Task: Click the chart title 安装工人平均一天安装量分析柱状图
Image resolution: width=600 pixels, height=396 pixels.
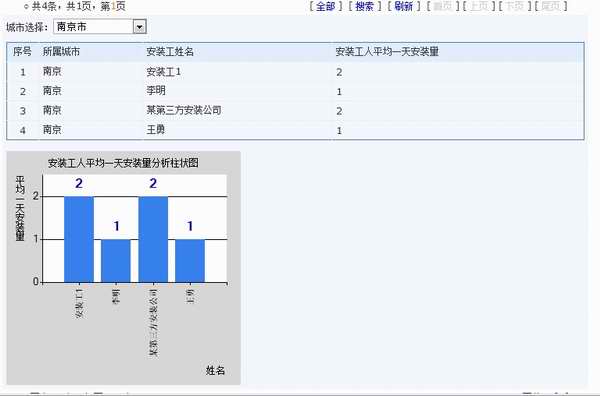Action: [x=123, y=163]
